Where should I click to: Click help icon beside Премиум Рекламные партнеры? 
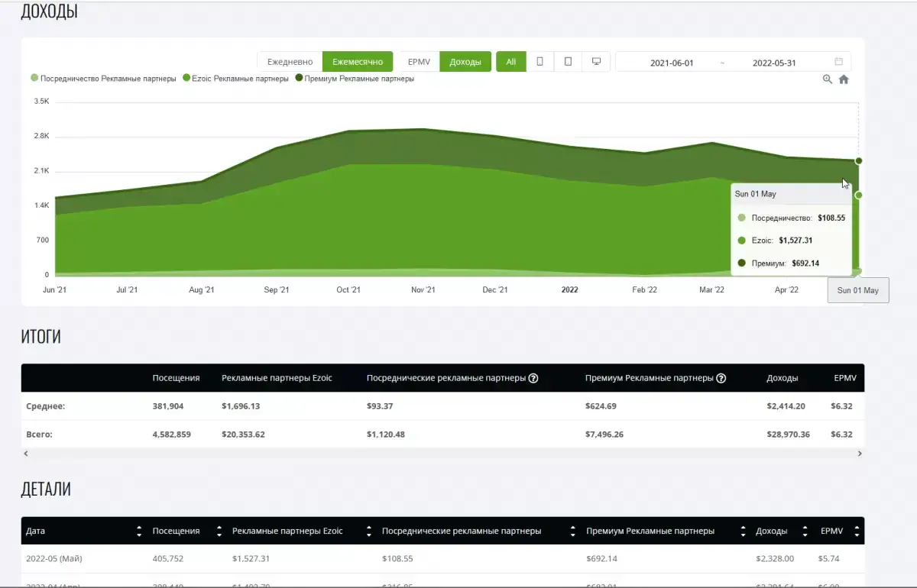click(721, 378)
